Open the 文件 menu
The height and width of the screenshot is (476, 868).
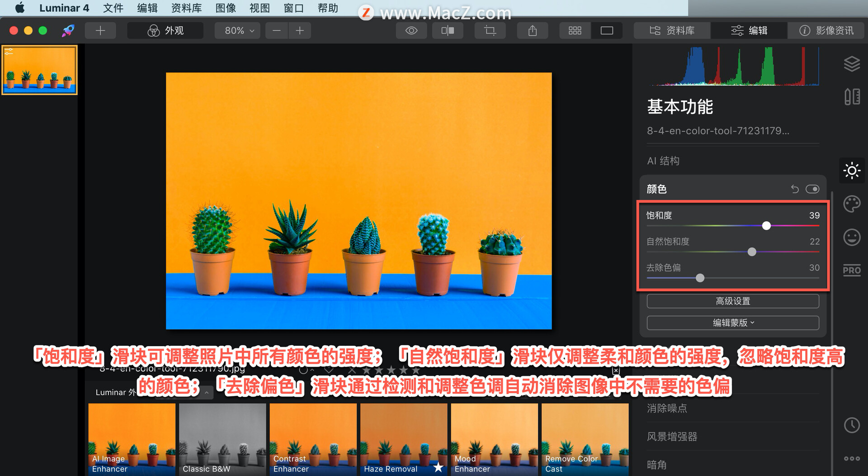coord(113,8)
